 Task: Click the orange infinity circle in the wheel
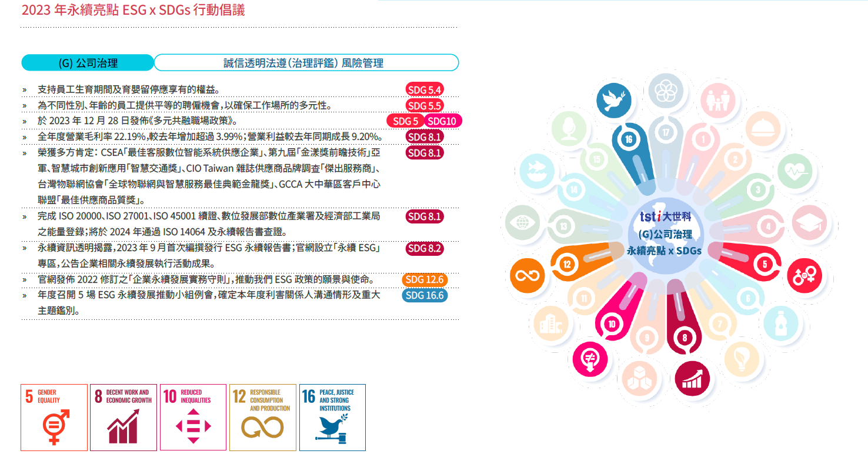coord(526,275)
